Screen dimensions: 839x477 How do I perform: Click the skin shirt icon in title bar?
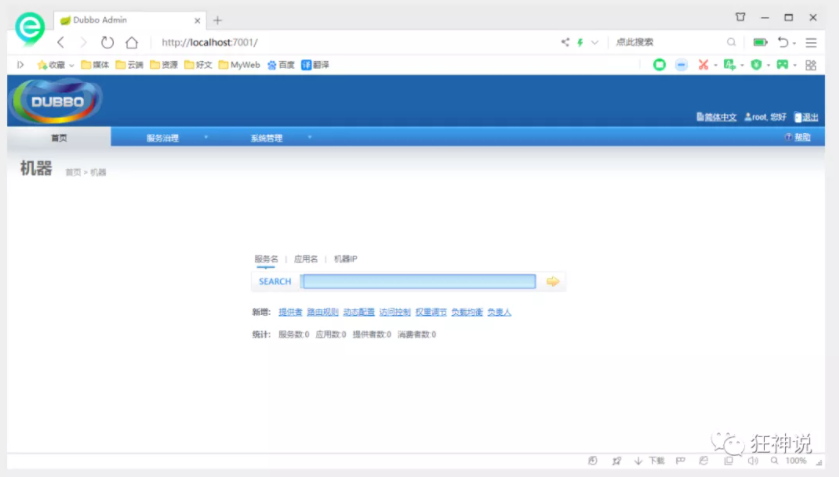tap(741, 17)
